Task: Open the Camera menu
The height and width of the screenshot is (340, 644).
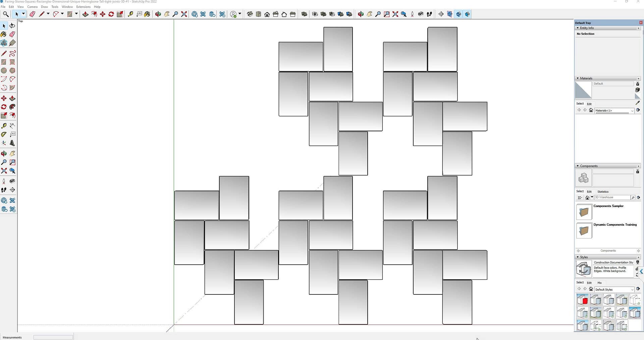Action: pos(32,7)
